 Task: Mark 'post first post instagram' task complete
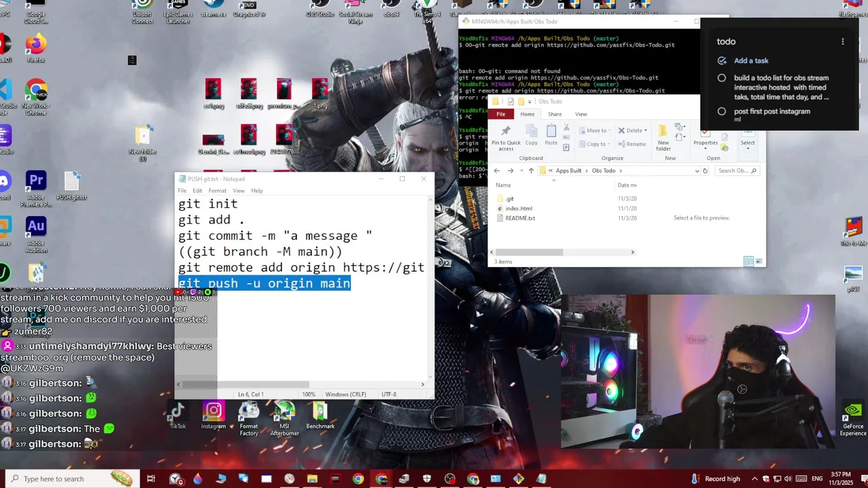[722, 111]
